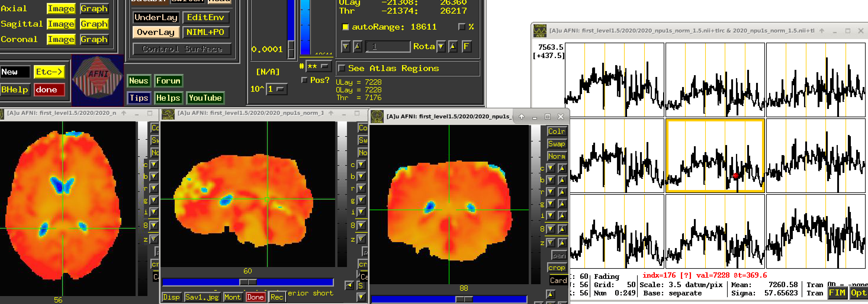This screenshot has height=304, width=868.
Task: Rotate color bar with Rota up arrow
Action: pos(453,46)
